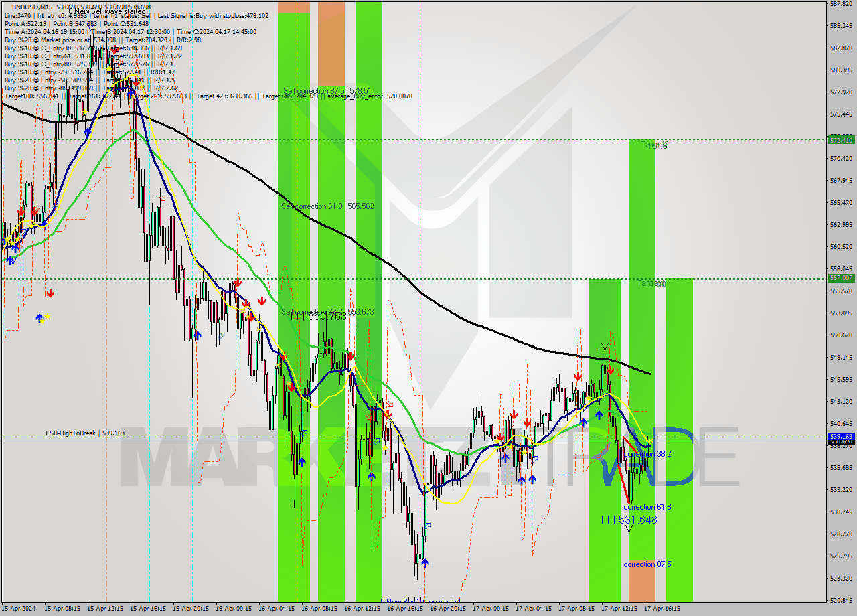
Task: Click the 535.695 price axis value
Action: click(841, 467)
